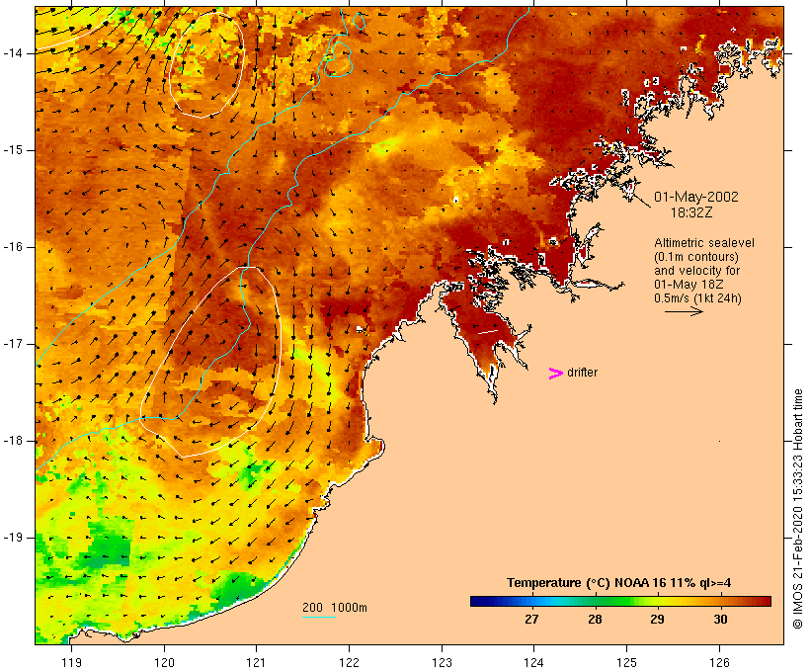Screen dimensions: 810x672
Task: Click the 126 longitude axis label
Action: tap(719, 662)
